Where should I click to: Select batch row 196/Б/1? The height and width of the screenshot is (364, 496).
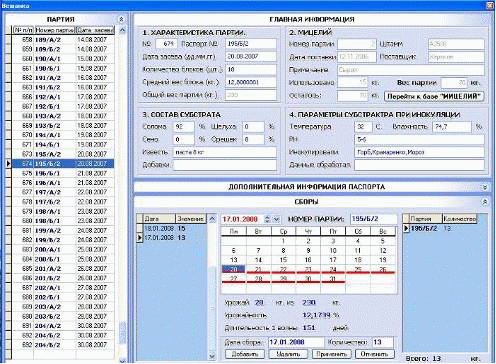[x=63, y=173]
